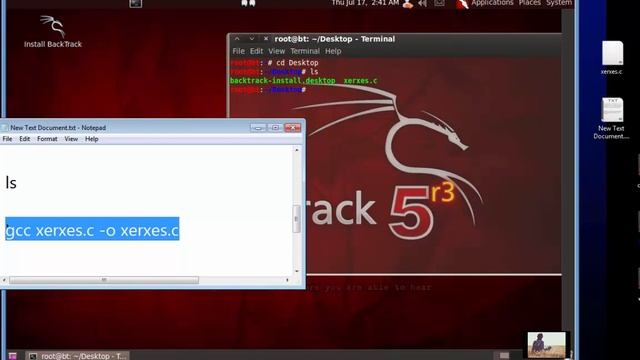Click the clock showing Thu Jul 17
The width and height of the screenshot is (640, 360).
[365, 3]
